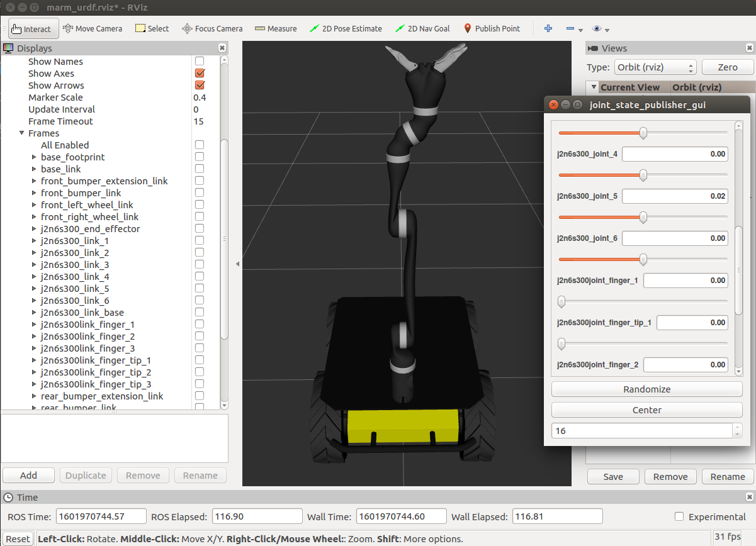Activate the Move Camera tool
The width and height of the screenshot is (756, 546).
(x=93, y=28)
